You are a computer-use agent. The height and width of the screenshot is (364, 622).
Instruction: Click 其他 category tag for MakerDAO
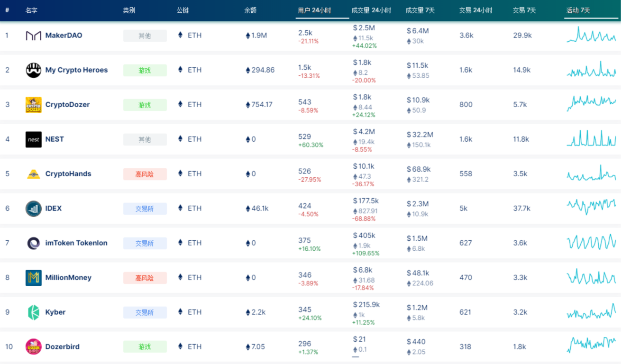[145, 36]
